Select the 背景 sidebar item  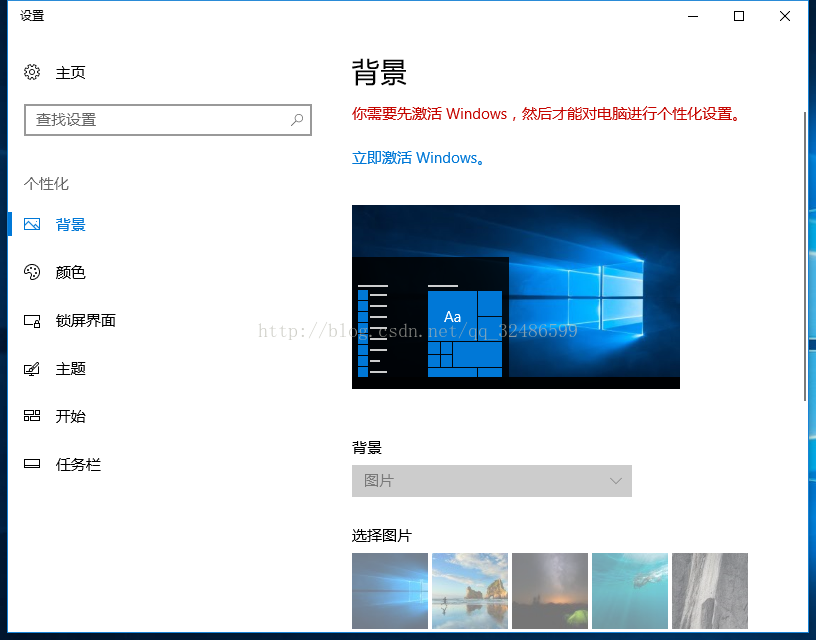70,224
